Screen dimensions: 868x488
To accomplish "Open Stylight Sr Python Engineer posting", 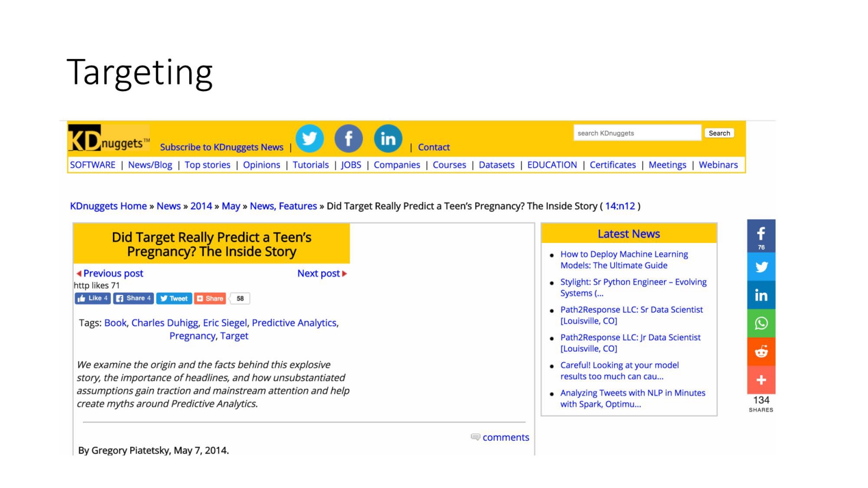I will (634, 287).
